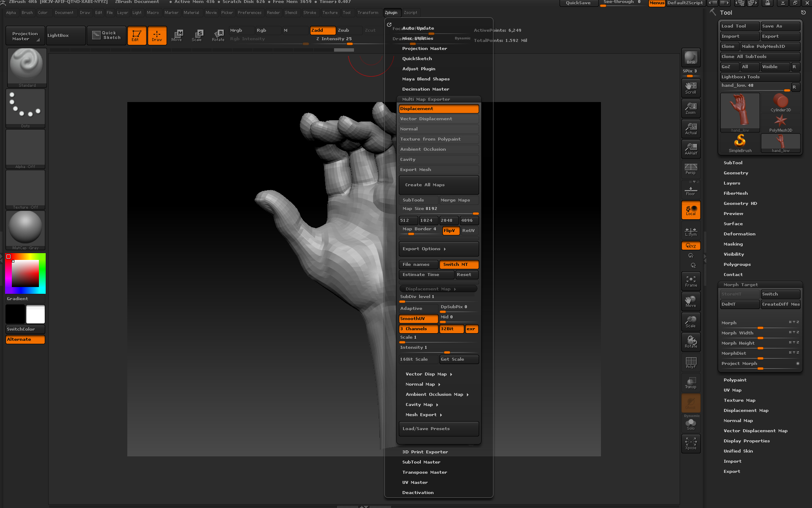Toggle PolyF polyframe display
The width and height of the screenshot is (812, 508).
tap(691, 362)
